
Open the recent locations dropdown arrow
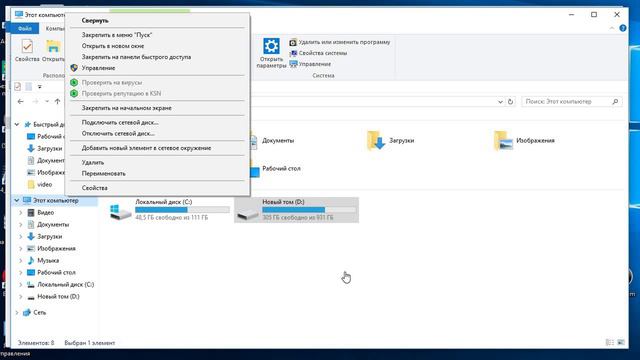(47, 102)
